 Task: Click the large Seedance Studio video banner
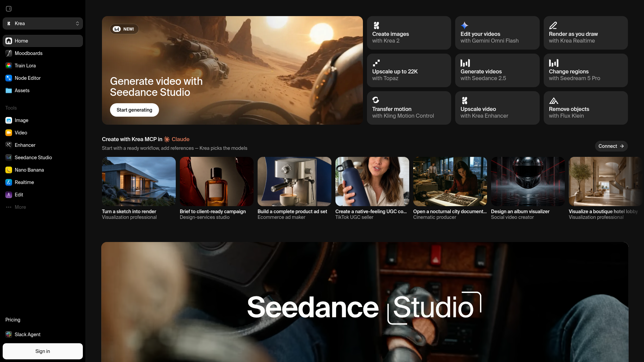[365, 302]
